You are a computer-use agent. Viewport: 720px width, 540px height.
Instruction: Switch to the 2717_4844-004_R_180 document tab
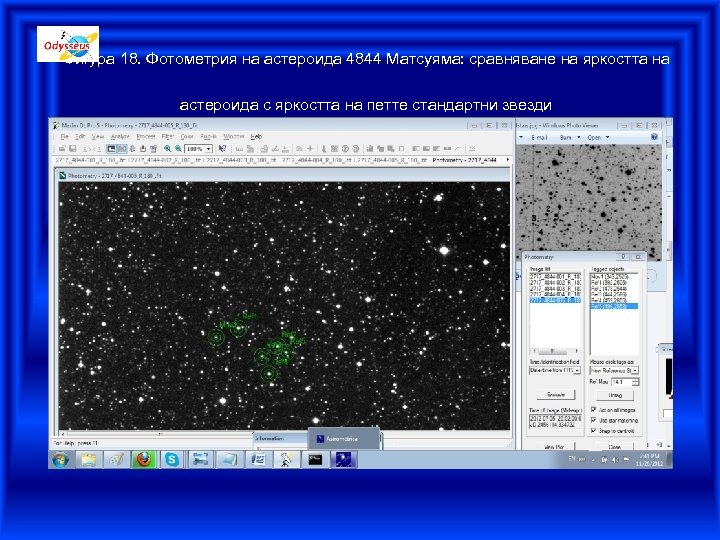[x=317, y=160]
